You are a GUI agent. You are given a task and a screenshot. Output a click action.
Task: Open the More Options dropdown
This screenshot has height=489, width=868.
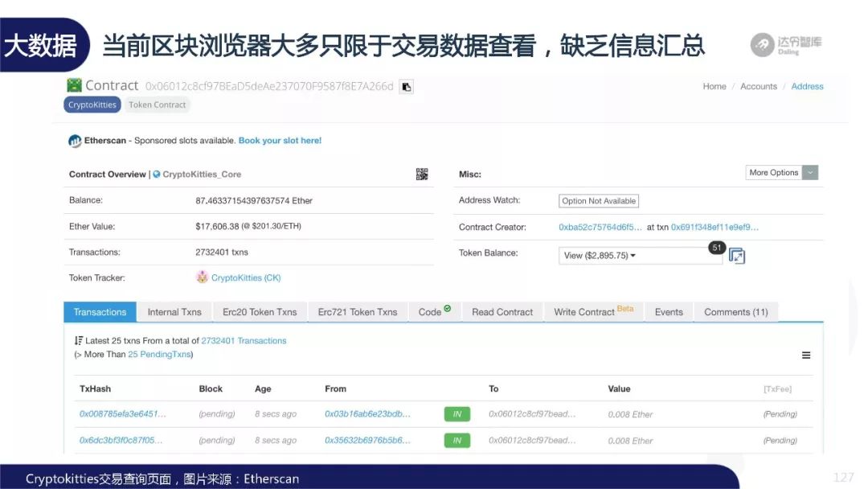(x=782, y=173)
